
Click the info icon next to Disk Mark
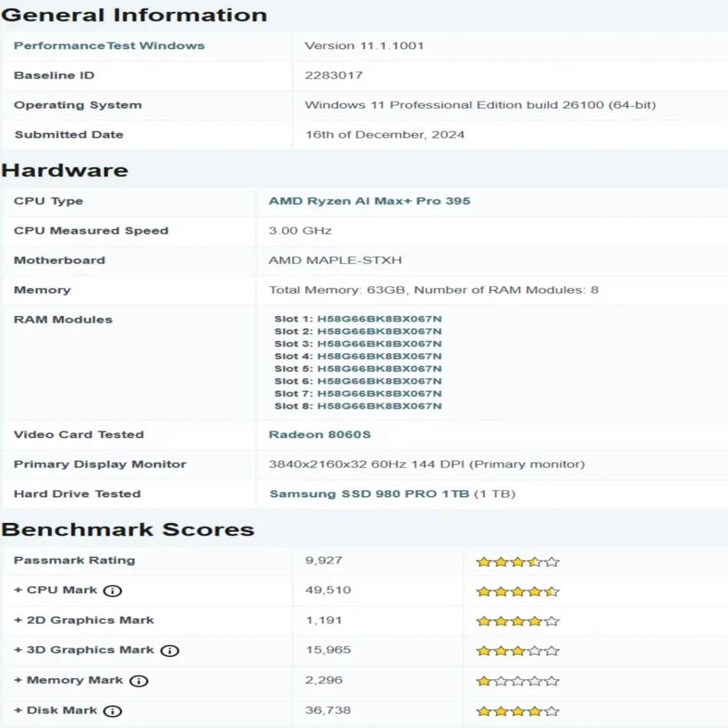(112, 711)
